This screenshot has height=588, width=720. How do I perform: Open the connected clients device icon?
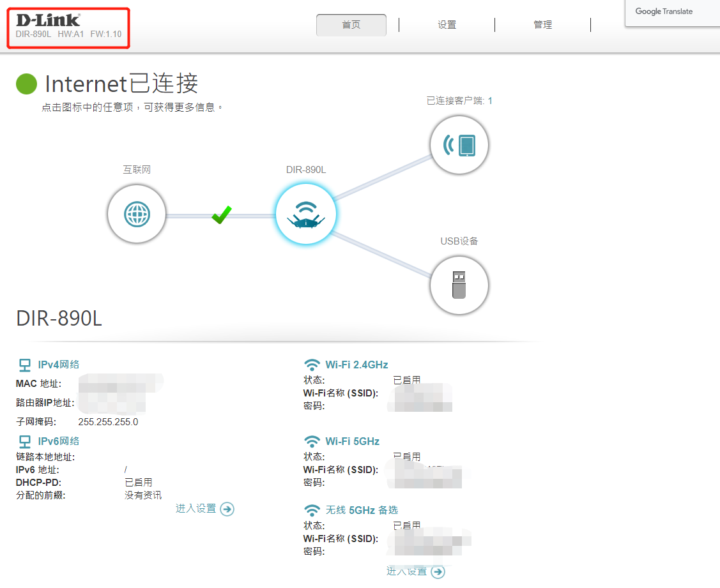click(459, 145)
